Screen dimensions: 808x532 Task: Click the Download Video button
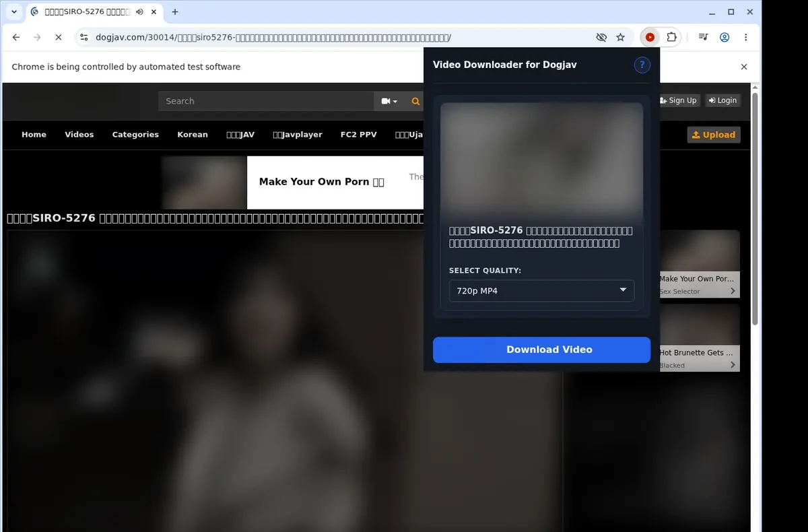pos(541,350)
